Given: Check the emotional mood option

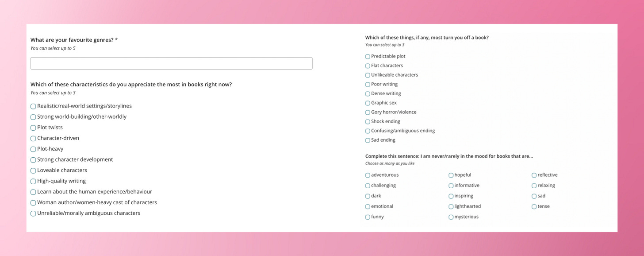Looking at the screenshot, I should click(368, 207).
